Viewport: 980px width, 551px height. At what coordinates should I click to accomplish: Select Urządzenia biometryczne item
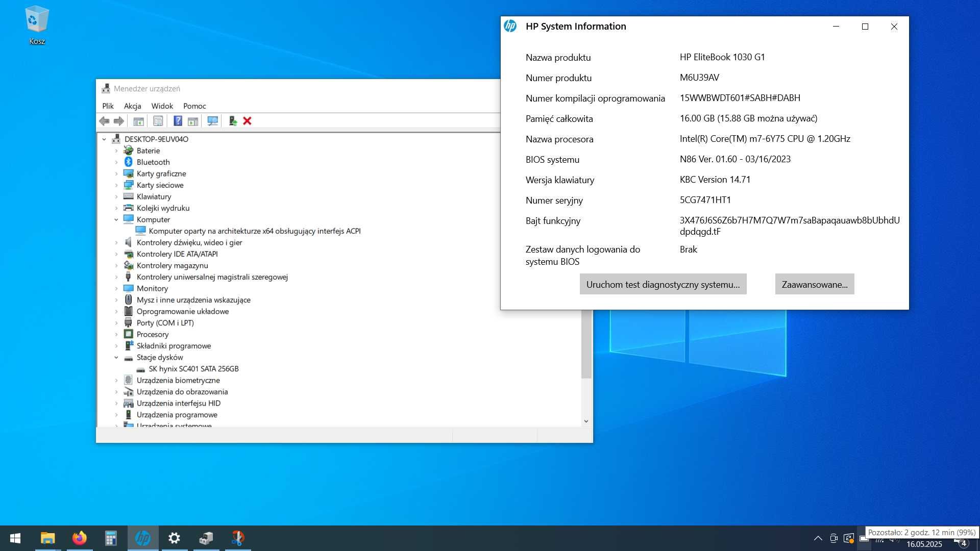pos(178,381)
